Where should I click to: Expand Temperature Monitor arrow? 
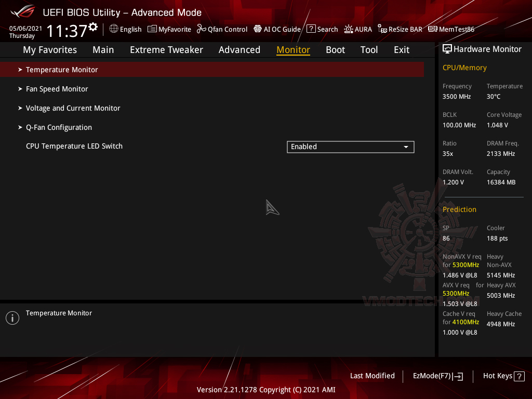(20, 70)
